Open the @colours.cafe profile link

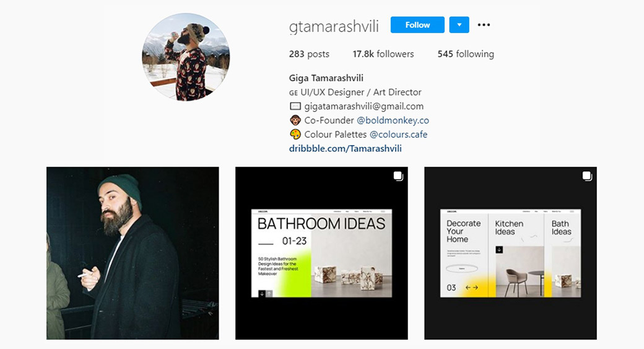click(398, 135)
